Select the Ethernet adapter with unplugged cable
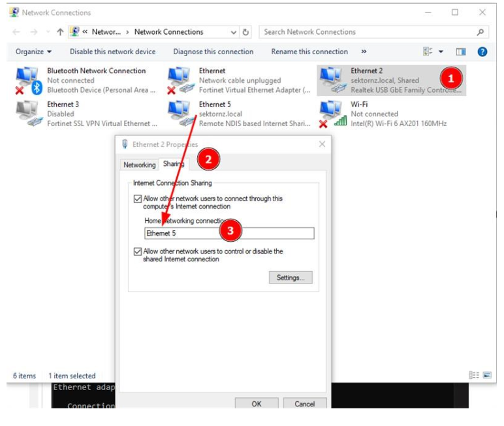The width and height of the screenshot is (504, 426). click(x=181, y=80)
